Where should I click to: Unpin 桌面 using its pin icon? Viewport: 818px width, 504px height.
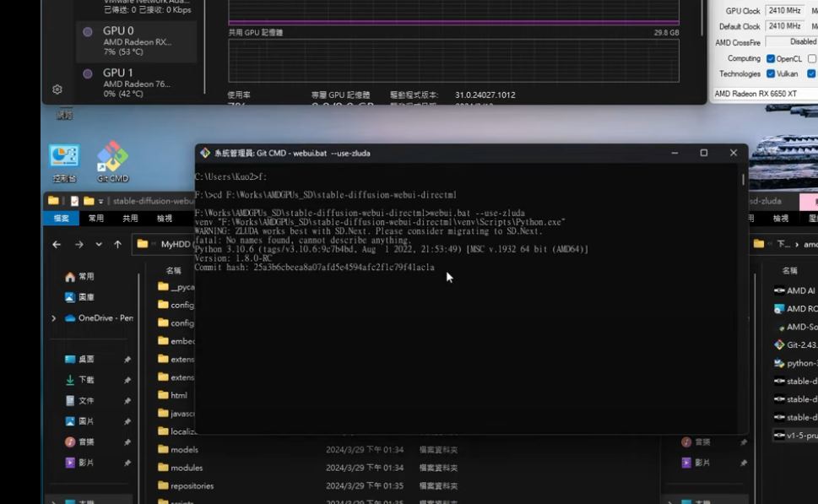tap(127, 360)
